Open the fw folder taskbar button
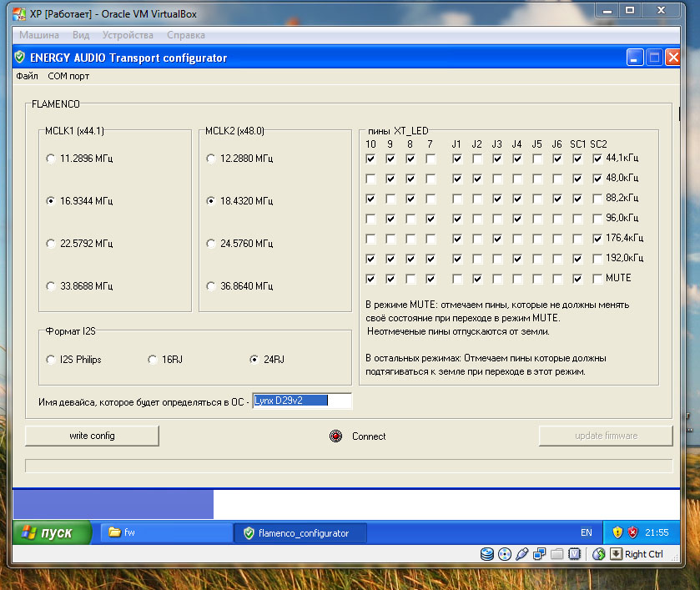The width and height of the screenshot is (700, 590). pos(166,532)
